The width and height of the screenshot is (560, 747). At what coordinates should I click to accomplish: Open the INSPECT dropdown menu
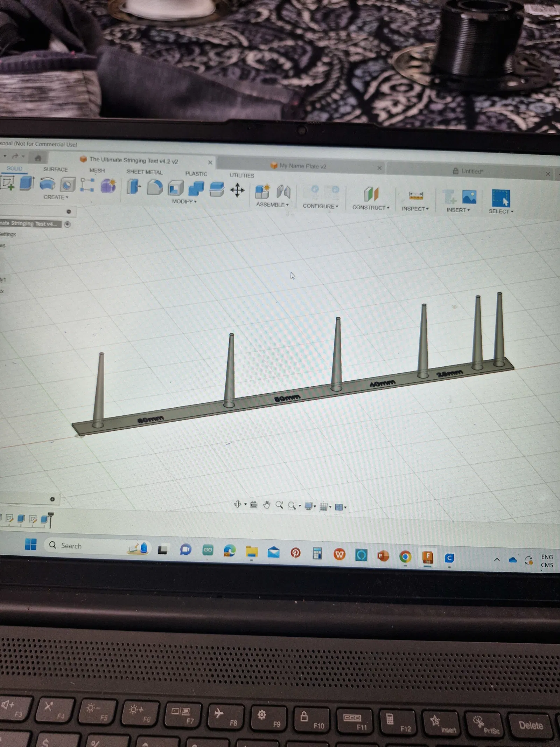415,209
